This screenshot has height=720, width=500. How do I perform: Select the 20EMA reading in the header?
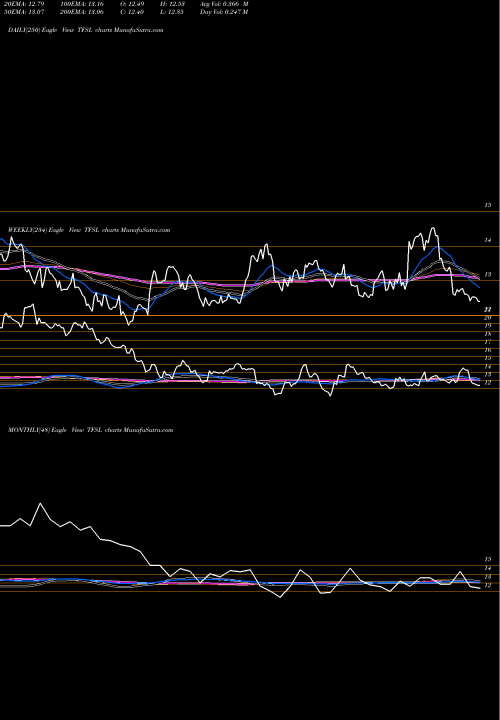click(x=24, y=4)
